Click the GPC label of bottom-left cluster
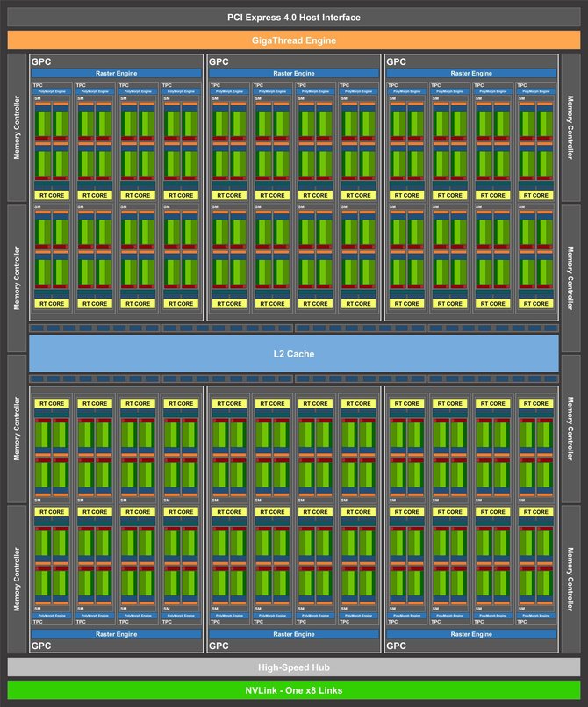Image resolution: width=588 pixels, height=707 pixels. coord(41,646)
